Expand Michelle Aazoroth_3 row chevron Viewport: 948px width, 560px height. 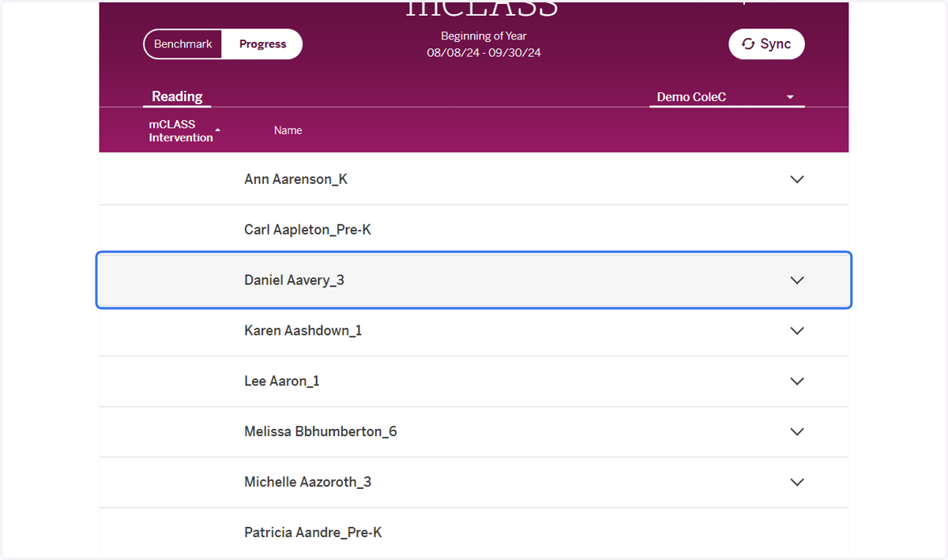[x=797, y=483]
